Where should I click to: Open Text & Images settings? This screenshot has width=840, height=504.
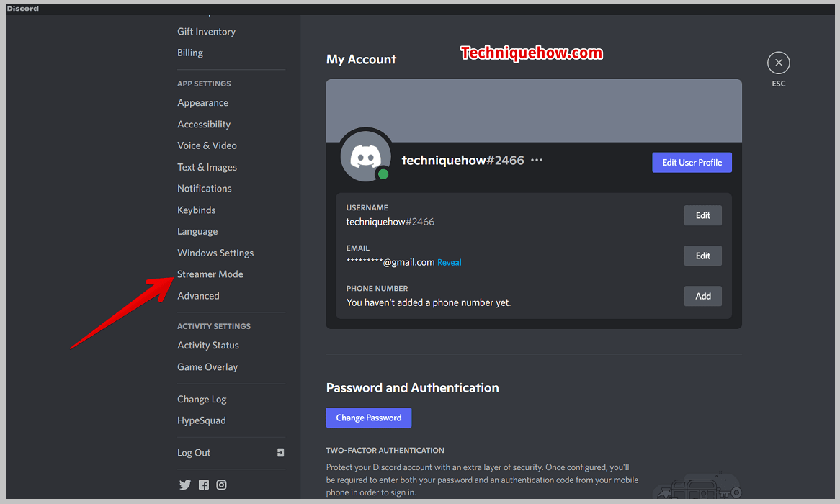pos(207,167)
